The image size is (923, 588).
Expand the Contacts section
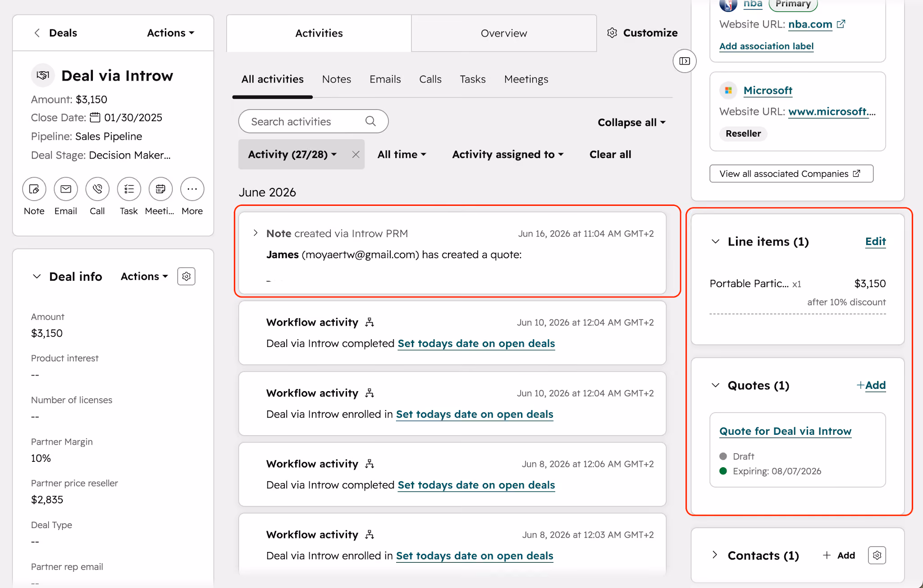[x=715, y=555]
